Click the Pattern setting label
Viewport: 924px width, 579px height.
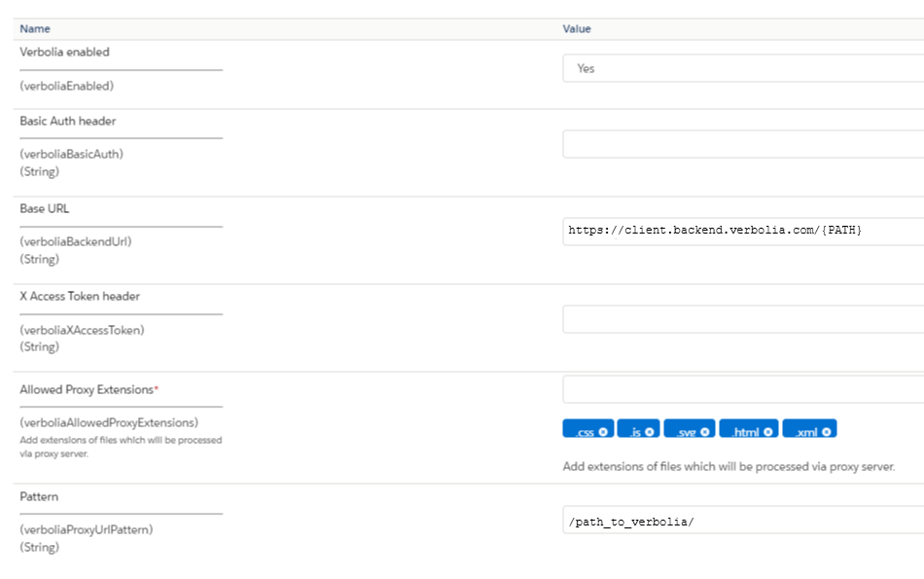[x=39, y=496]
